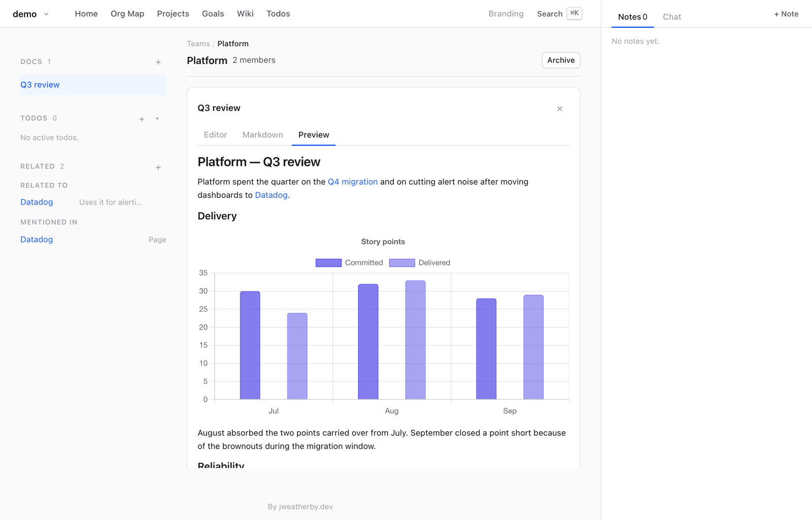Image resolution: width=812 pixels, height=520 pixels.
Task: Toggle Committed series in chart legend
Action: tap(349, 263)
